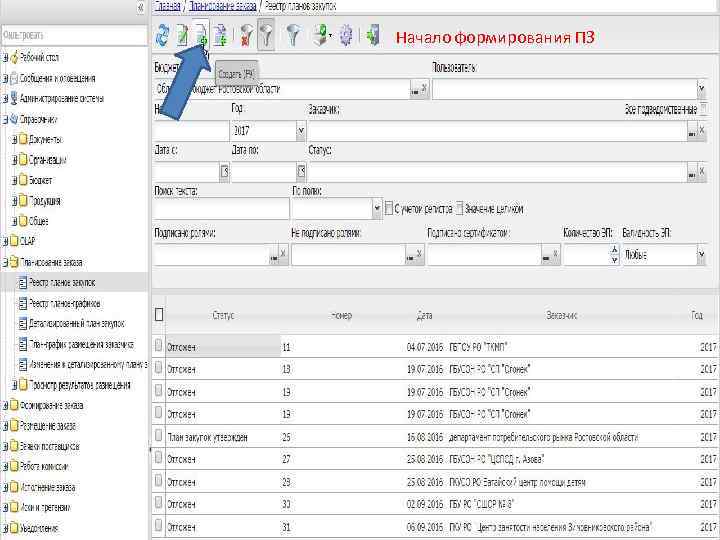This screenshot has width=720, height=540.
Task: Open Изменения к детализированному плану tree item
Action: [88, 365]
